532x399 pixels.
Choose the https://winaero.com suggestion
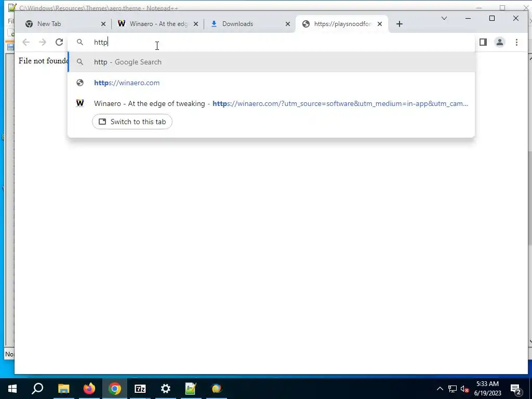coord(271,83)
